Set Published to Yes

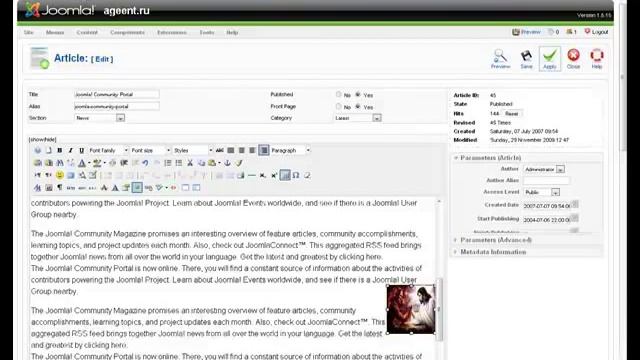[358, 94]
